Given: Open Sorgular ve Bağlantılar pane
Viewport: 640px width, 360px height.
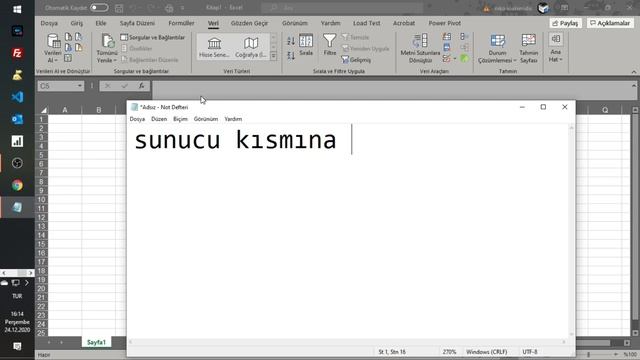Looking at the screenshot, I should (x=153, y=37).
